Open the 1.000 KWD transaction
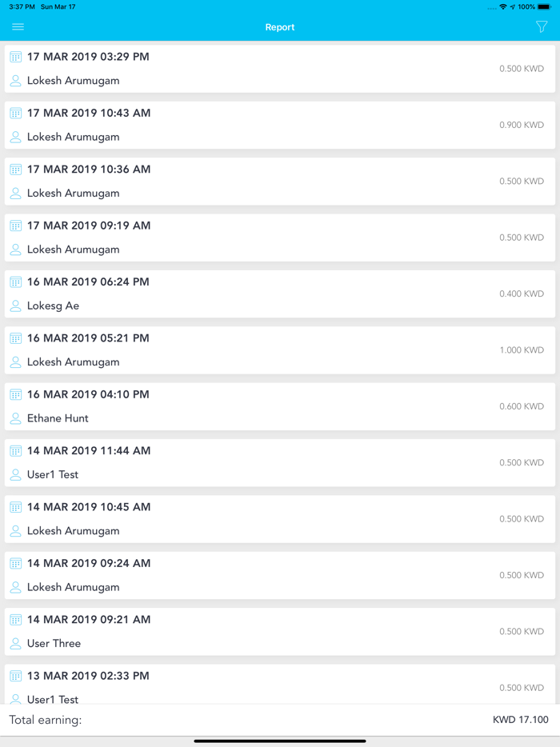560x747 pixels. 280,350
